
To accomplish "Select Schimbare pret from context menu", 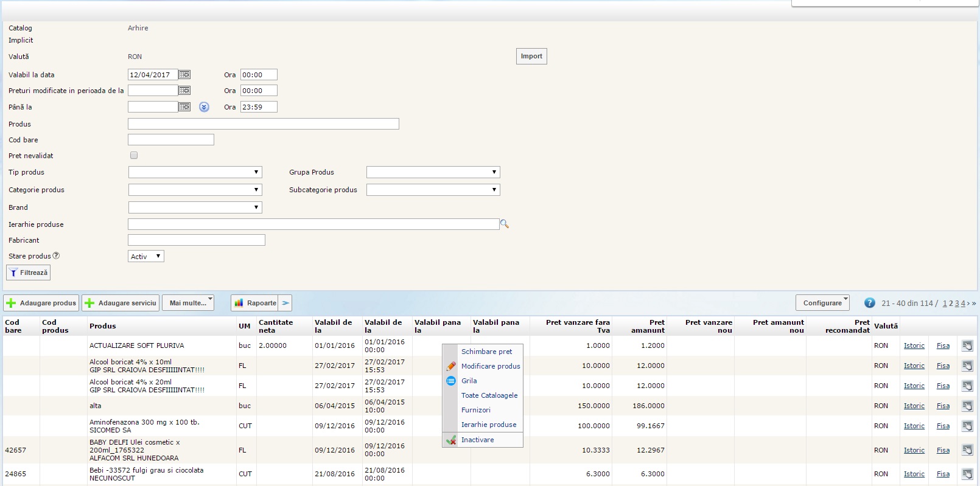I will point(486,352).
